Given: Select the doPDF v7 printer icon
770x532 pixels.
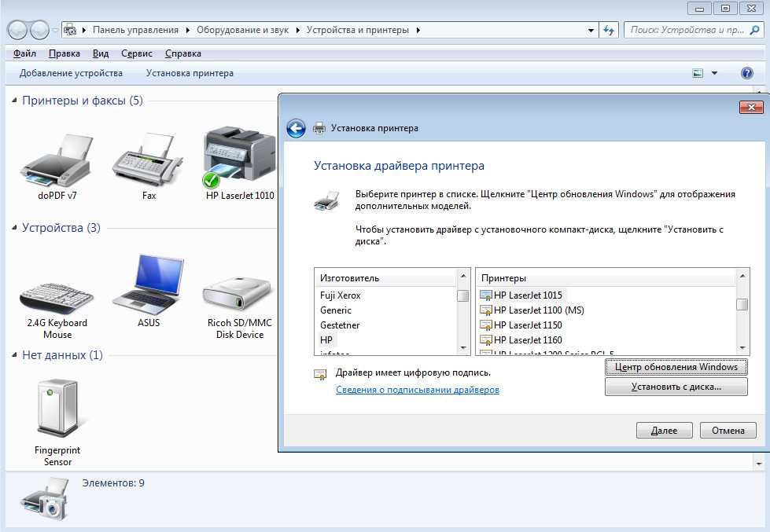Looking at the screenshot, I should coord(57,161).
